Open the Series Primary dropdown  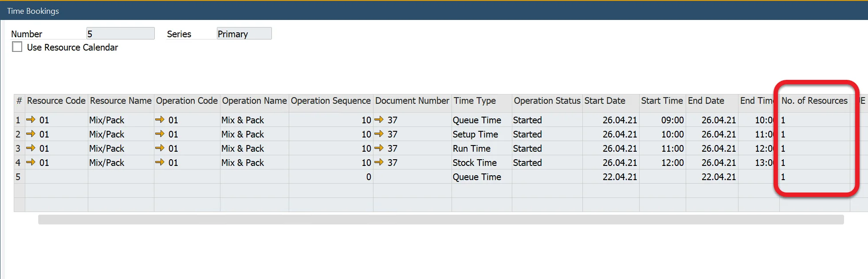(x=244, y=34)
